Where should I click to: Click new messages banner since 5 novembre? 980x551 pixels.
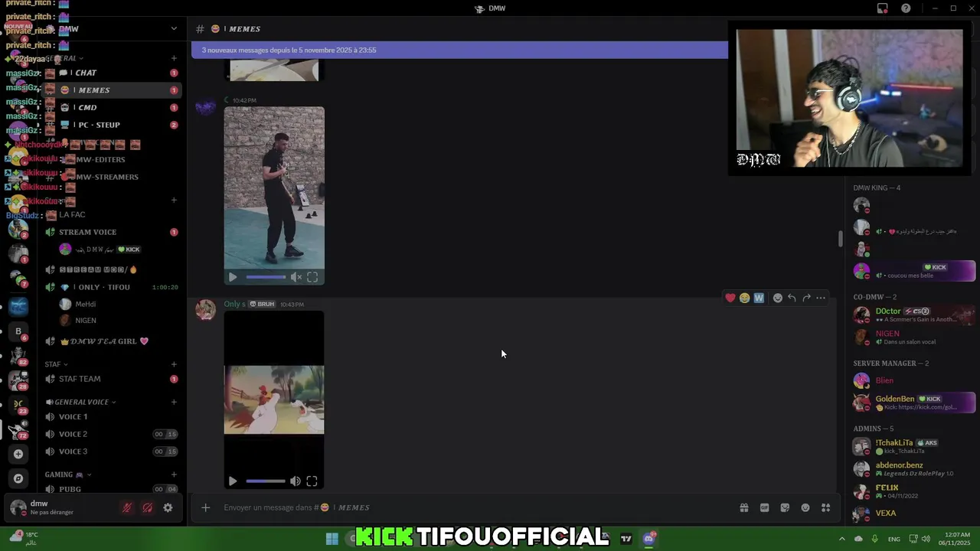point(459,50)
